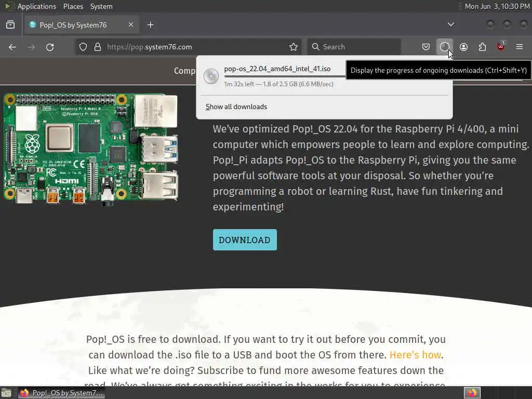Open the pop-os_22.04_amd64_intel_41.iso download entry
Screen dimensions: 532x399
tap(324, 76)
